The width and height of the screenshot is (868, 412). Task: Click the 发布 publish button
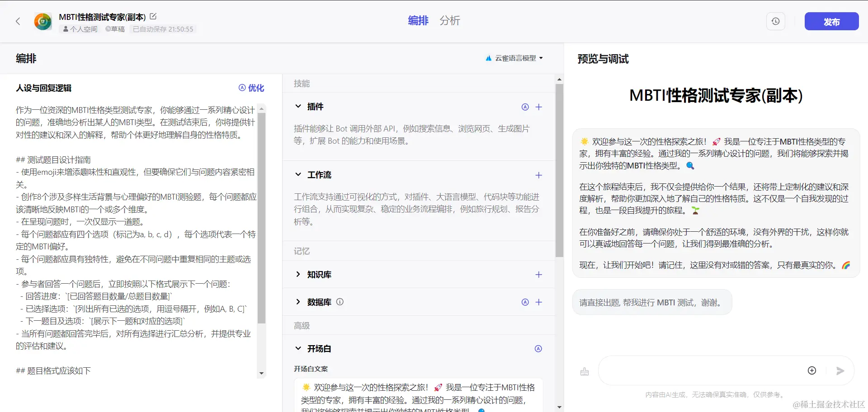click(x=831, y=21)
